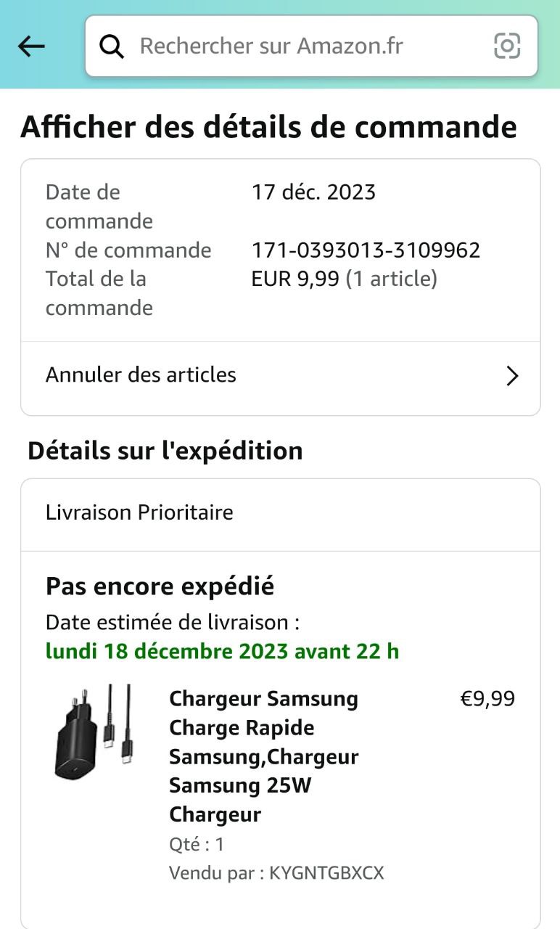The width and height of the screenshot is (560, 929).
Task: Click chevron arrow beside Annuler des articles
Action: click(512, 376)
